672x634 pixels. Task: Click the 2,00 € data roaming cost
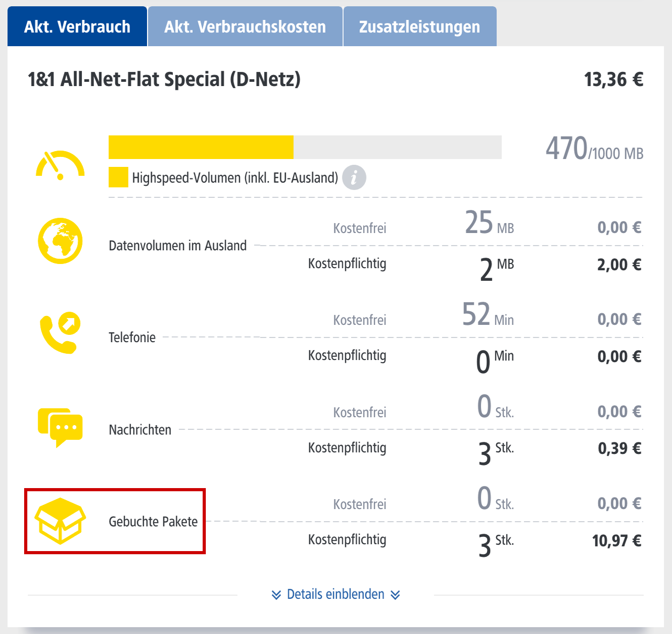click(619, 265)
